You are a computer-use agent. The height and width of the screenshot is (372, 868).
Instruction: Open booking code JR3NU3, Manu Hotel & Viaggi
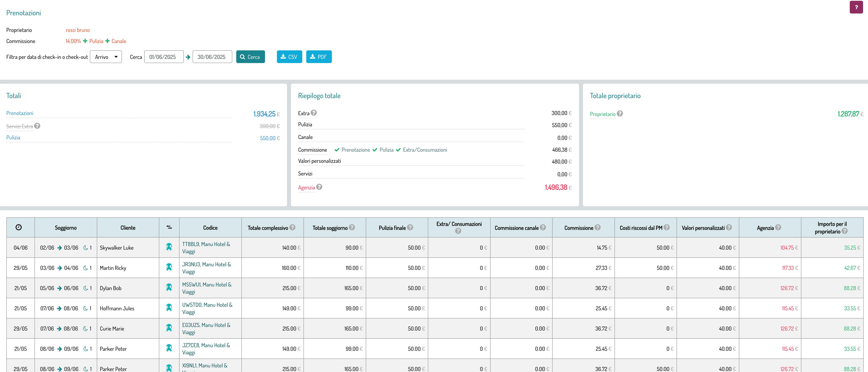(x=206, y=268)
